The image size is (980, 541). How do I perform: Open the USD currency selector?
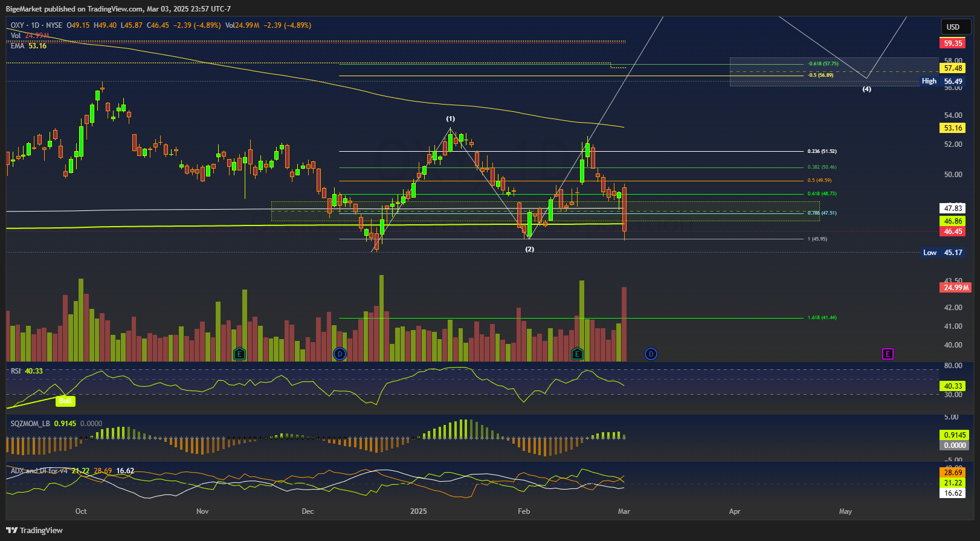[x=956, y=27]
